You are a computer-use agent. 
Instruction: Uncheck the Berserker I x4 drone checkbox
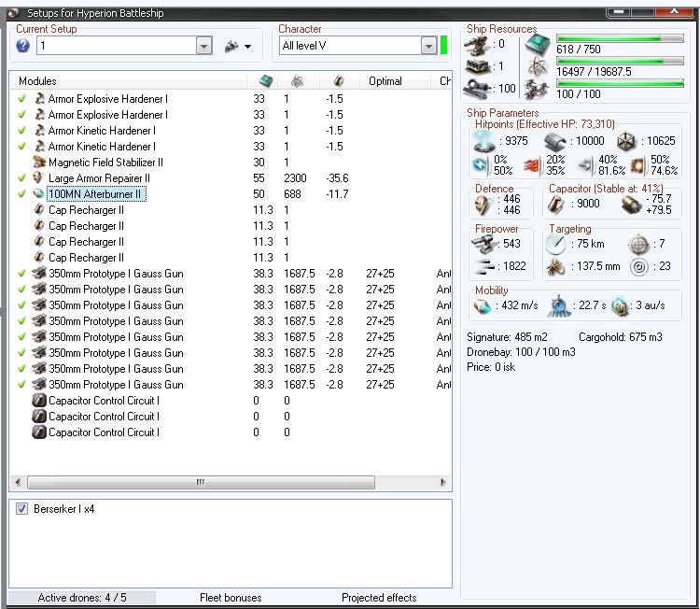pos(21,508)
